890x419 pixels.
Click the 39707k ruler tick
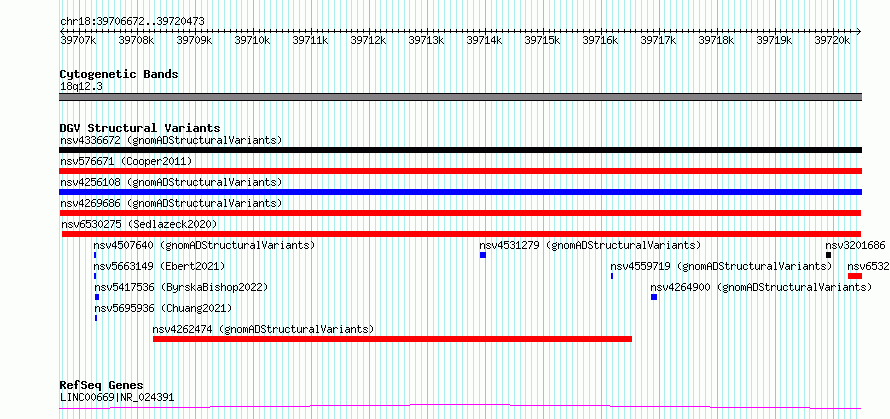78,40
